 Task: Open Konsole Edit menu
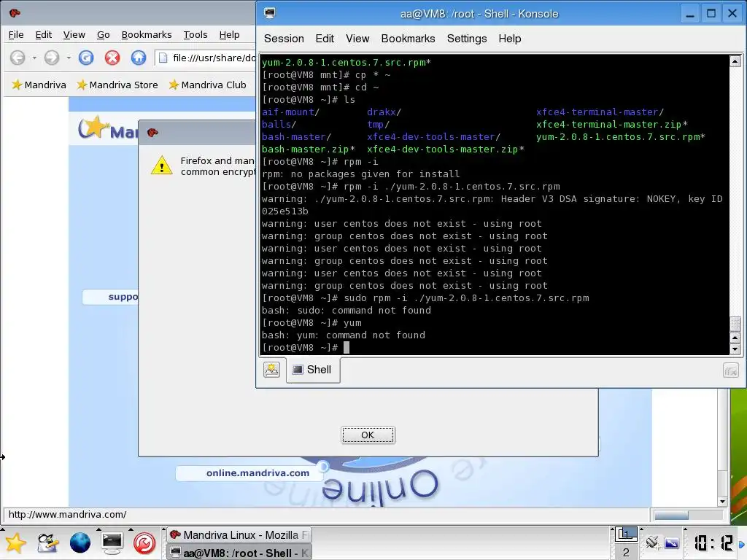coord(325,39)
